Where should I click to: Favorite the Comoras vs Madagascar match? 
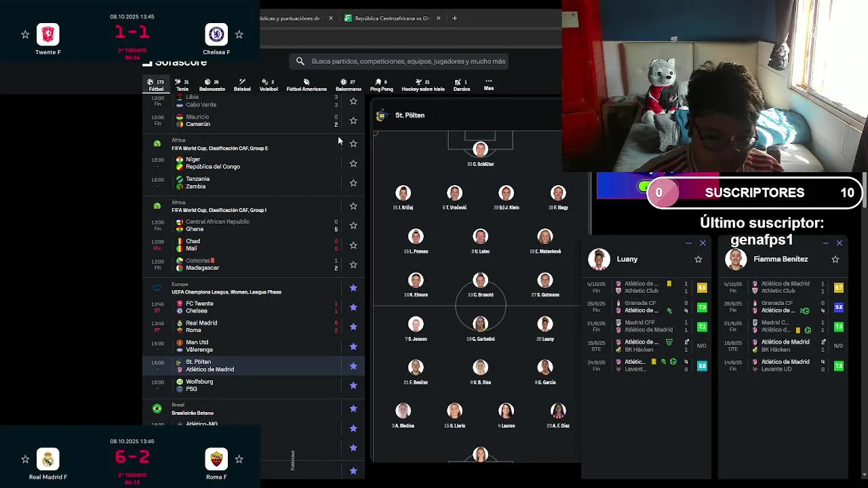point(353,264)
